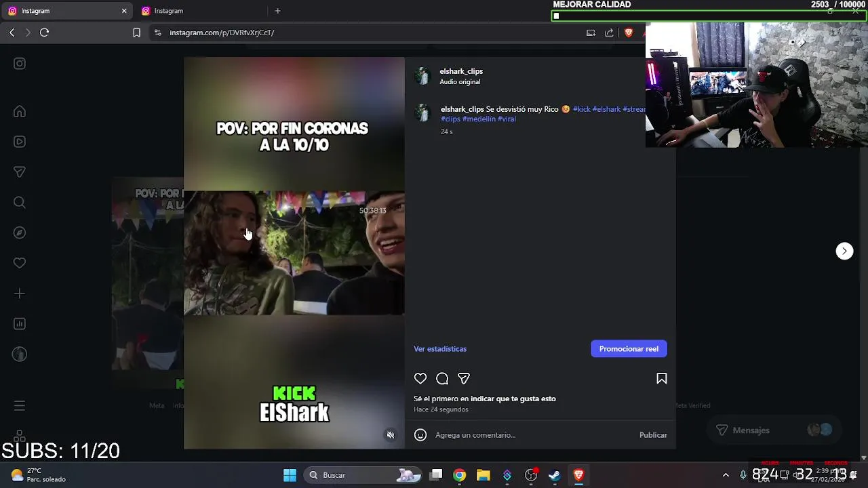View site information icon in address bar
This screenshot has width=868, height=488.
coord(157,33)
